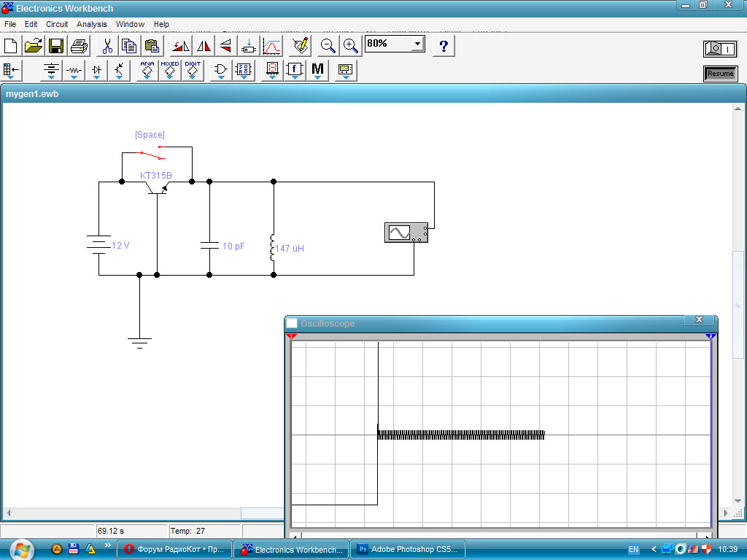Open the Help question mark icon
The width and height of the screenshot is (747, 560).
pyautogui.click(x=444, y=46)
